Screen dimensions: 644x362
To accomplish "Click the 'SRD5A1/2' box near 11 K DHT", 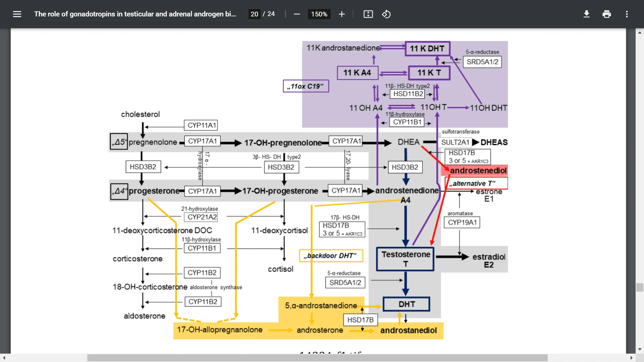I will point(482,62).
